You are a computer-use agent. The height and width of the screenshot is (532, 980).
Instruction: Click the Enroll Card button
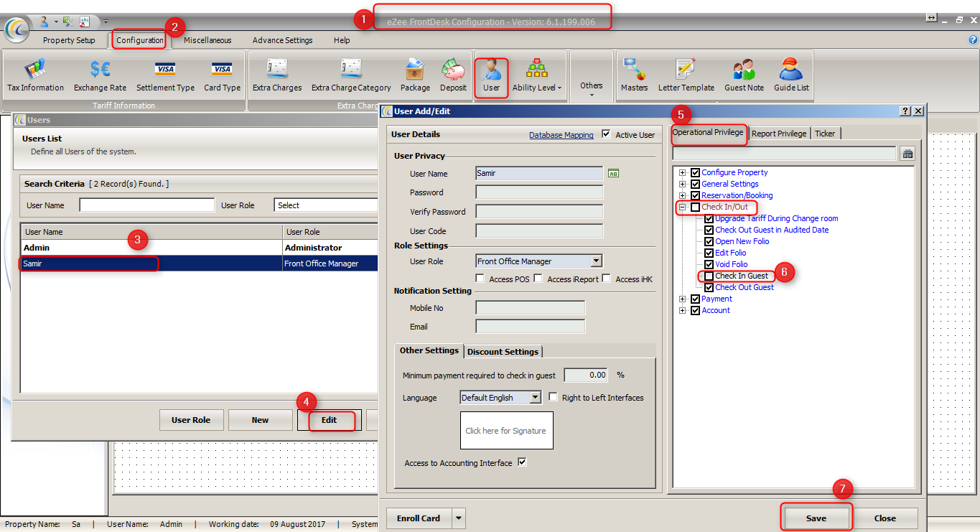point(419,518)
